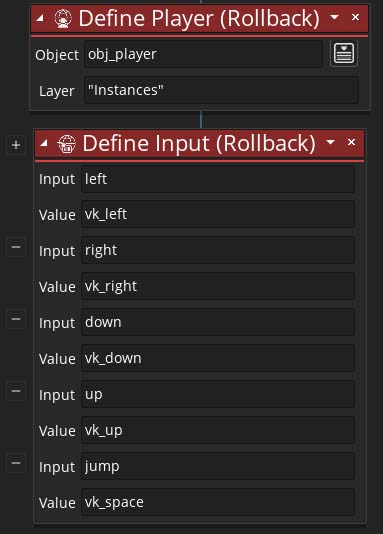Screen dimensions: 383x534
Task: Click the Define Input rollback icon
Action: pos(66,143)
